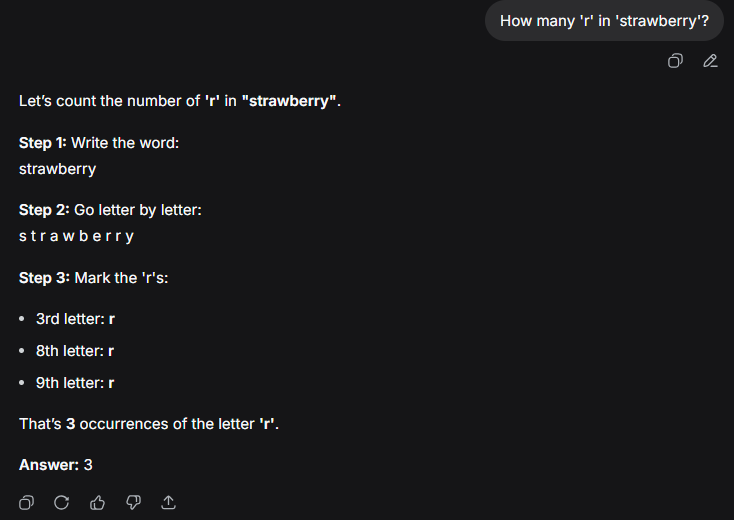734x520 pixels.
Task: Click the '3rd letter: r' bullet item
Action: (x=75, y=319)
